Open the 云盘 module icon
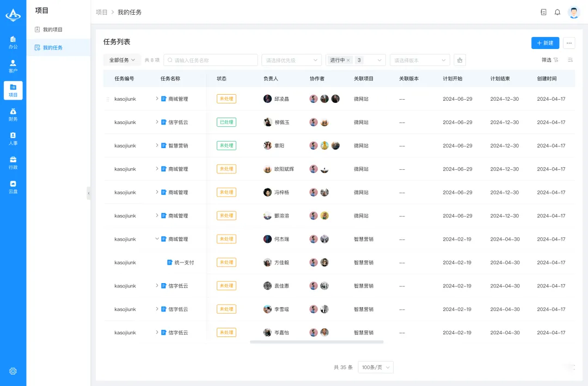Image resolution: width=588 pixels, height=386 pixels. click(x=13, y=187)
